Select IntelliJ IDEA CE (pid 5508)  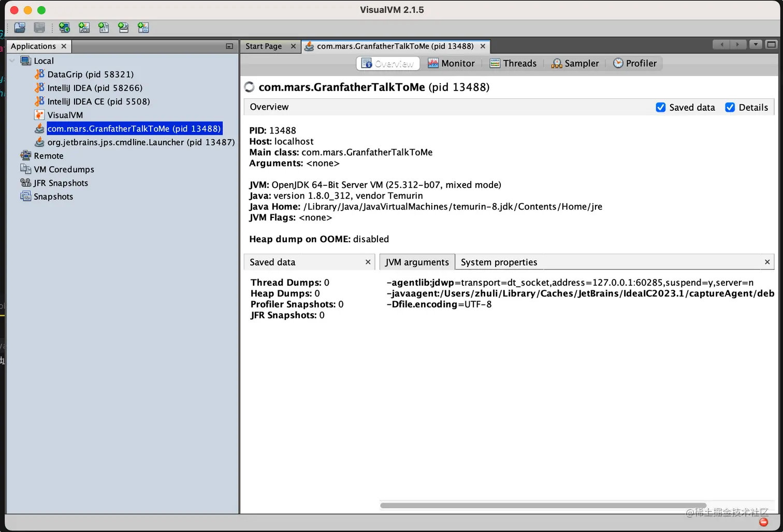point(99,101)
